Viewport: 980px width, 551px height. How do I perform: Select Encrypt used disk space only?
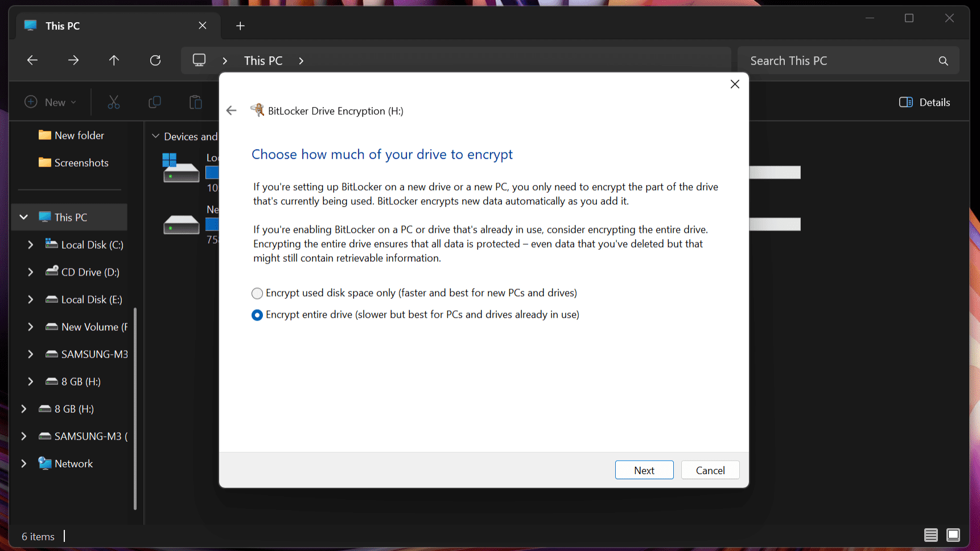[257, 293]
